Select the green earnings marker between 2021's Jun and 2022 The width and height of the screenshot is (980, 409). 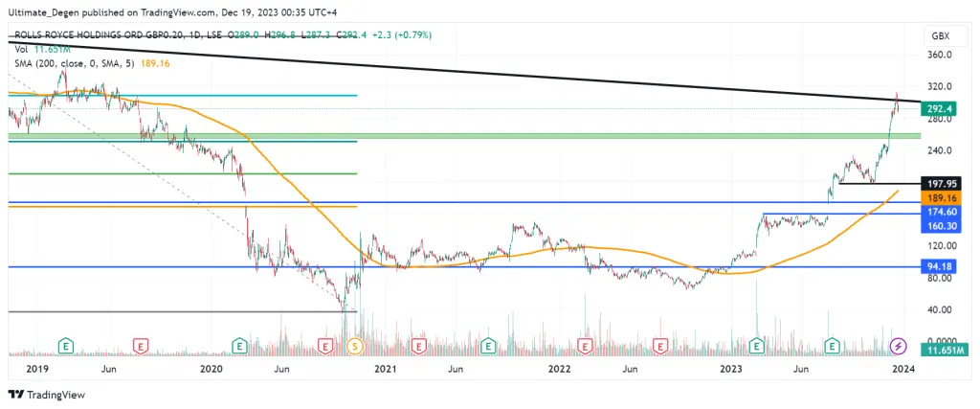click(x=489, y=345)
